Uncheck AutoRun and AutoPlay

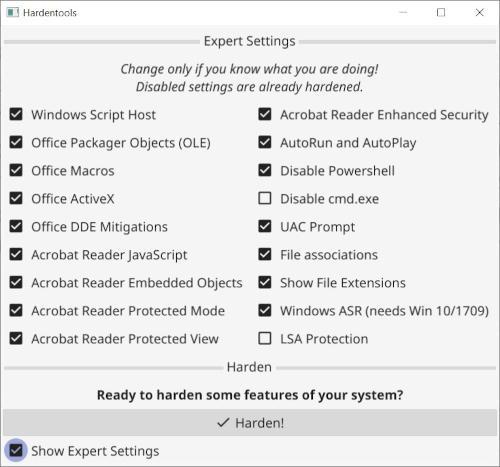[265, 142]
